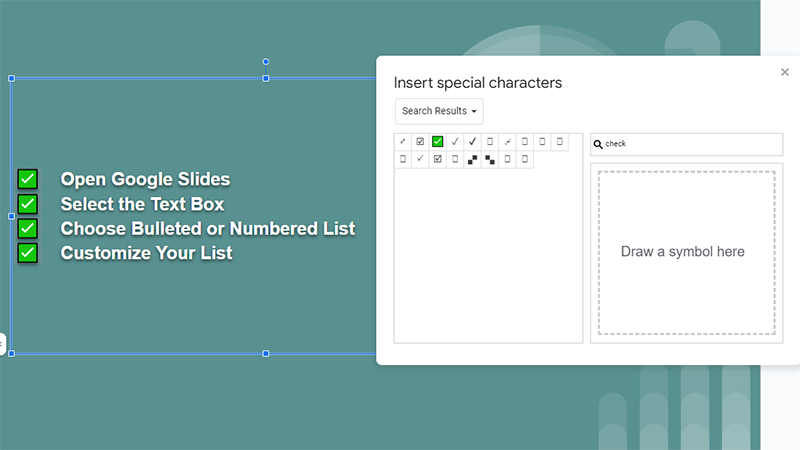Insert the checkerboard symbol rising to the right
Screen dimensions: 800x450
click(x=472, y=159)
